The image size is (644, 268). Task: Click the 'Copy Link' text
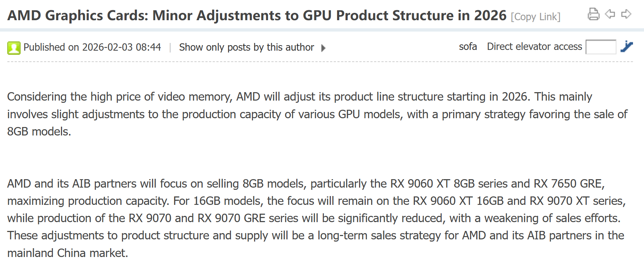click(x=536, y=17)
